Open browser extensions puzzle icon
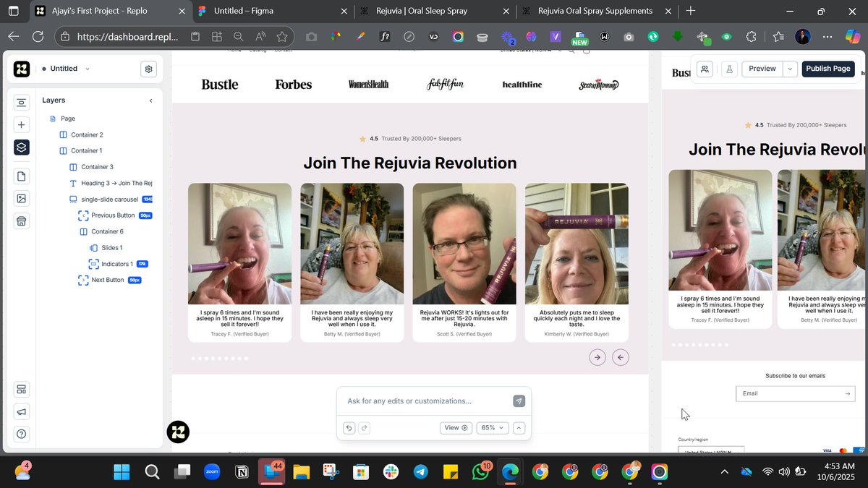The width and height of the screenshot is (868, 488). pos(752,36)
